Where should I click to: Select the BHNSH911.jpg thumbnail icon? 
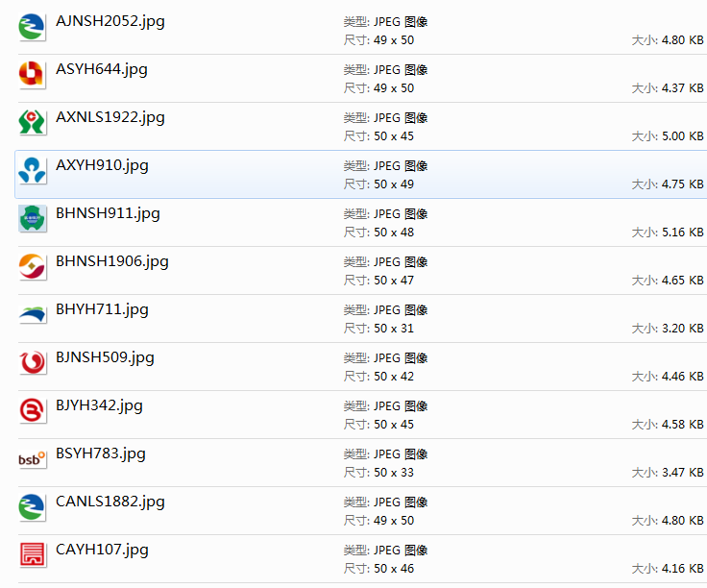coord(32,219)
